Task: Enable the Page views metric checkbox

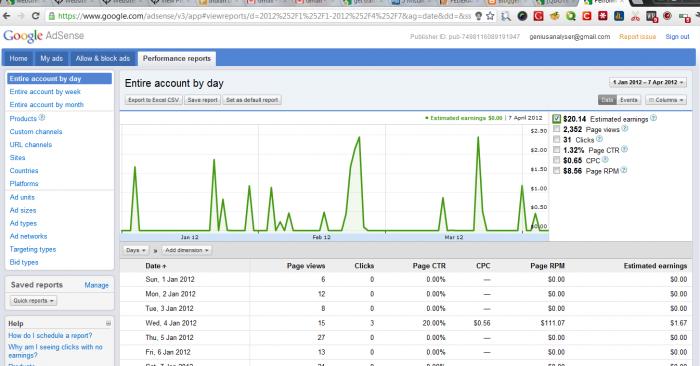Action: [x=556, y=129]
